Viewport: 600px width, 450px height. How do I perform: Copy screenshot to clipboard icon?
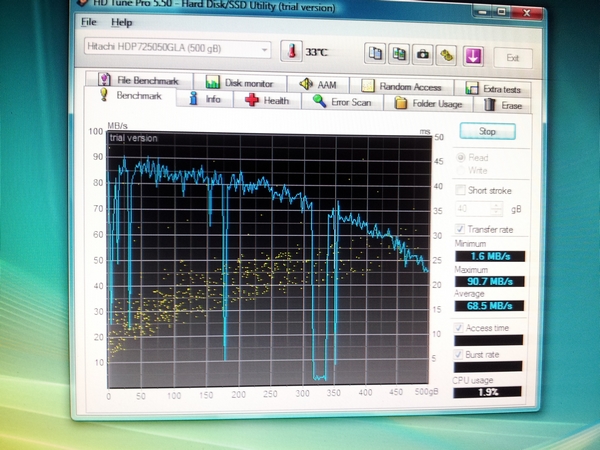[x=399, y=54]
